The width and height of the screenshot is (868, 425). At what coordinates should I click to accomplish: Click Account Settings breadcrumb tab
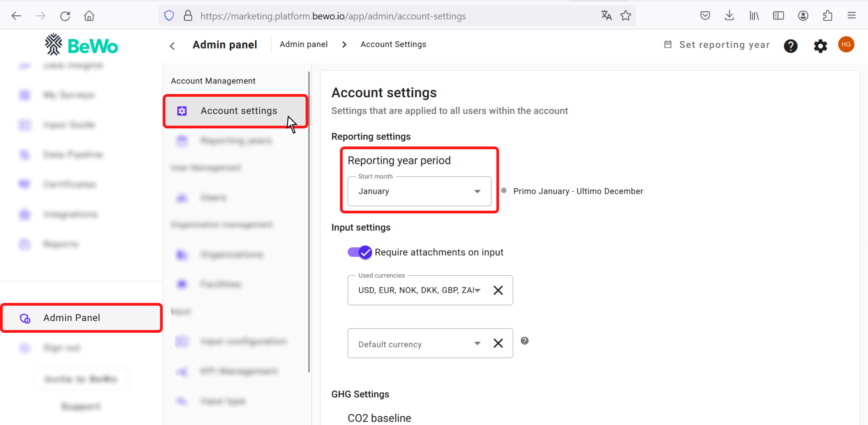click(x=394, y=44)
